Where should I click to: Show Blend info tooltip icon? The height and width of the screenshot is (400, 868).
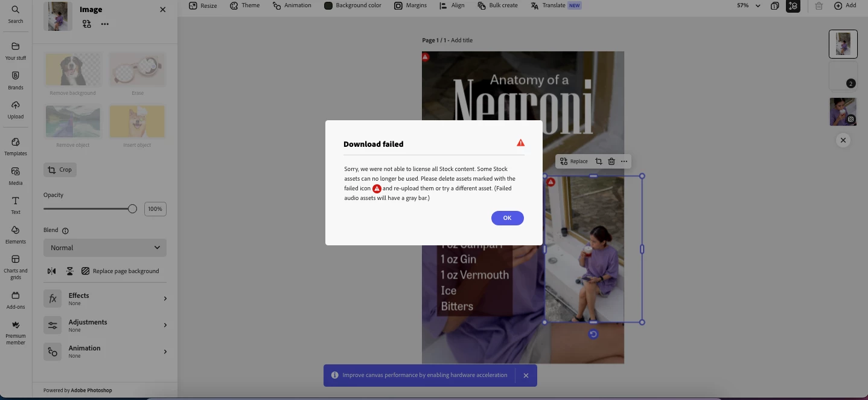click(x=65, y=231)
